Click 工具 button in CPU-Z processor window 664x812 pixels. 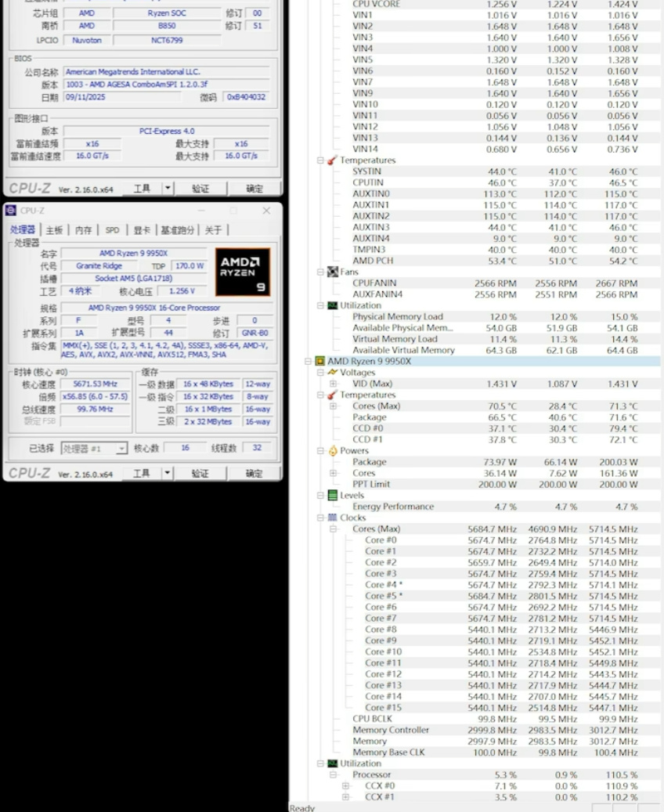pos(142,473)
